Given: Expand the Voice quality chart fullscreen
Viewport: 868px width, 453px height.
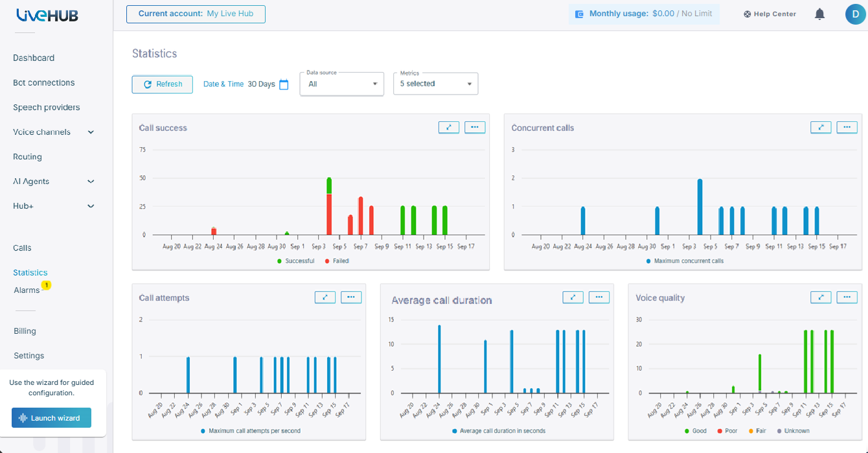Looking at the screenshot, I should click(x=821, y=297).
